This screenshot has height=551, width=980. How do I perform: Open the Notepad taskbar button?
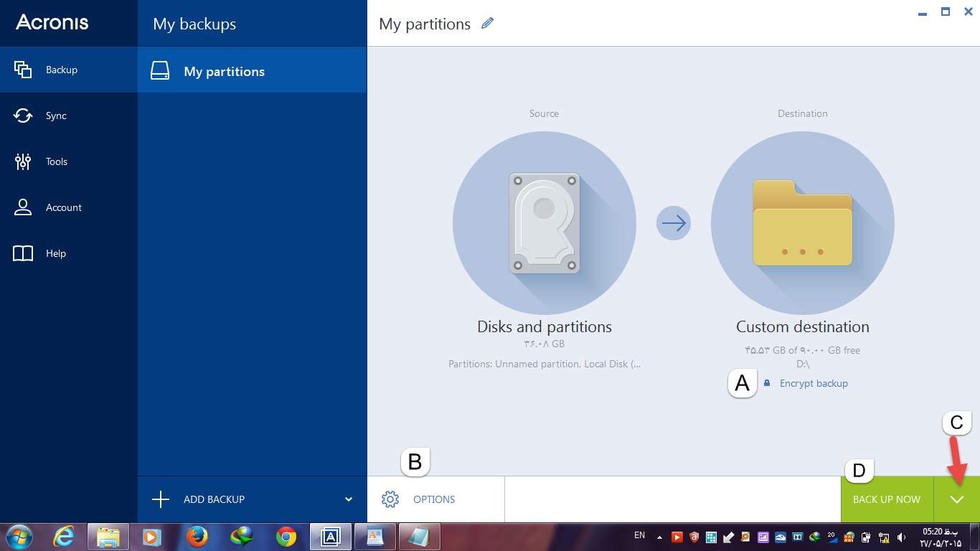[x=420, y=537]
